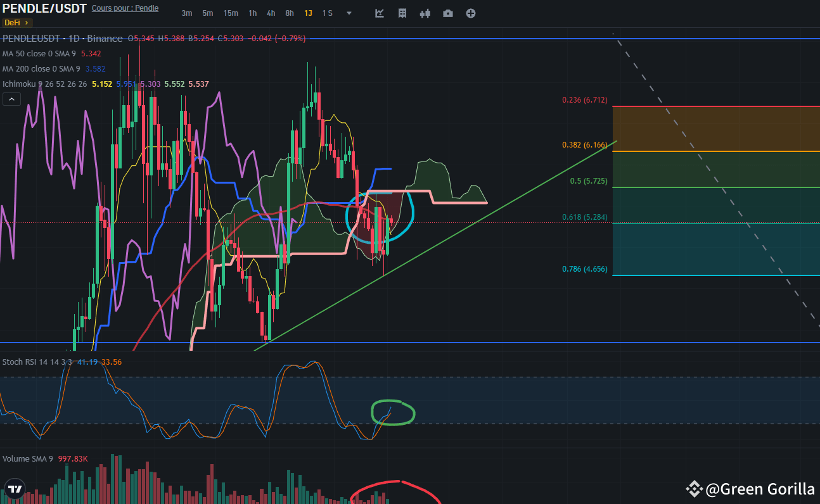
Task: Switch chart to the 8h interval
Action: point(290,13)
